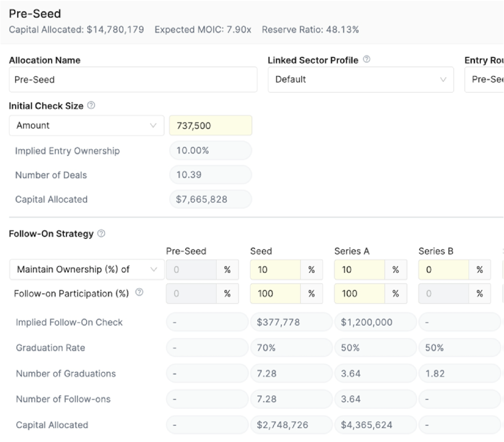
Task: Open the Amount check size type dropdown
Action: coord(87,125)
